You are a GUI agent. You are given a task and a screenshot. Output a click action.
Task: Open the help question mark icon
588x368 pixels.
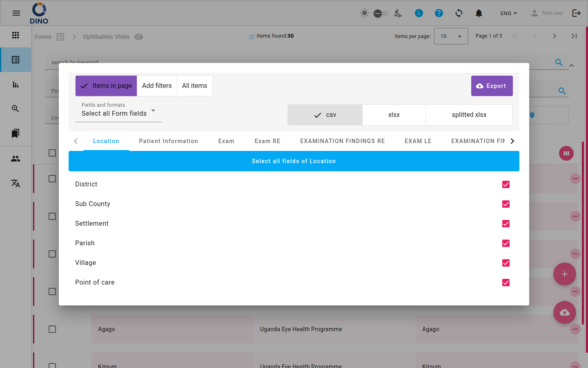coord(439,13)
